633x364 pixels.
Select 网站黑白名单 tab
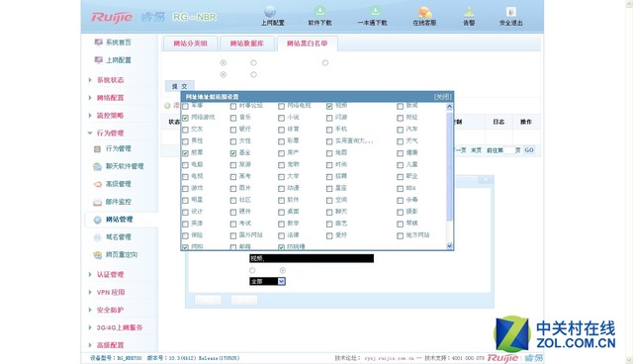pos(308,44)
